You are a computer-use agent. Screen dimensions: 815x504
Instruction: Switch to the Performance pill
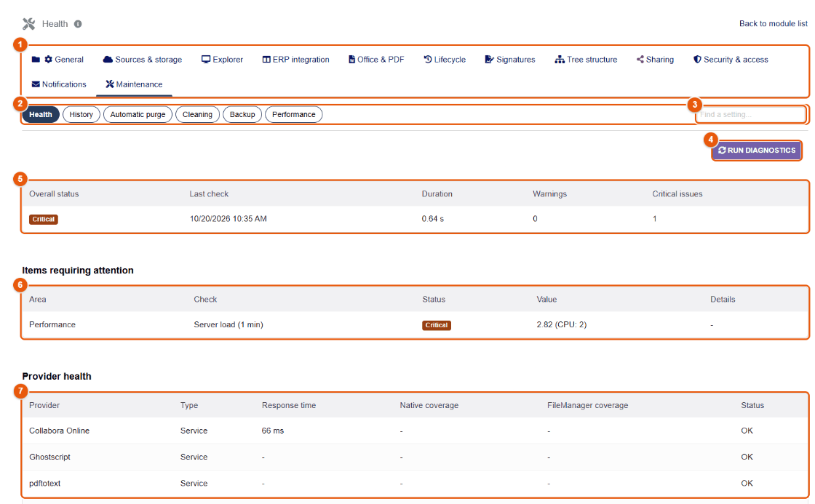coord(294,114)
